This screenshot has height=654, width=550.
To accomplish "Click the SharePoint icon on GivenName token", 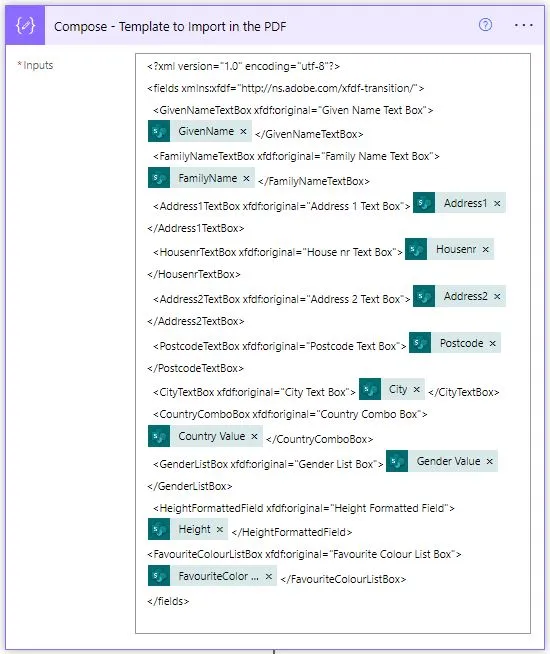I will click(159, 131).
